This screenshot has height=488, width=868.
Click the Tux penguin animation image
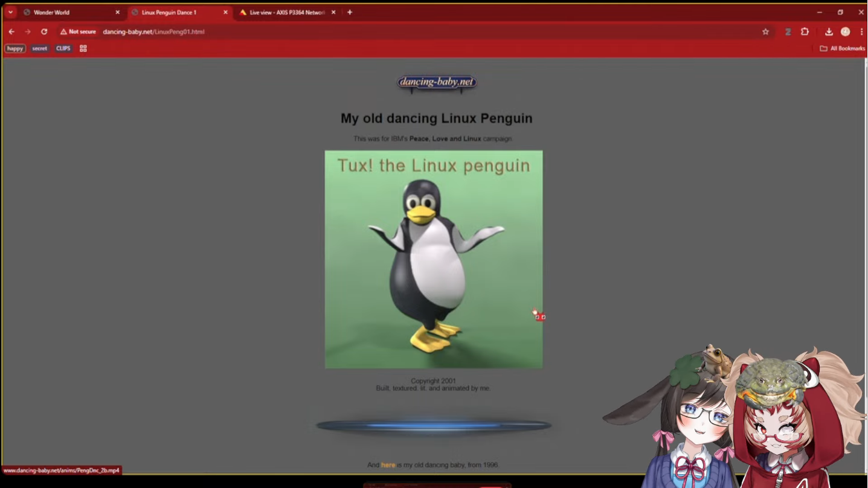[x=433, y=260]
